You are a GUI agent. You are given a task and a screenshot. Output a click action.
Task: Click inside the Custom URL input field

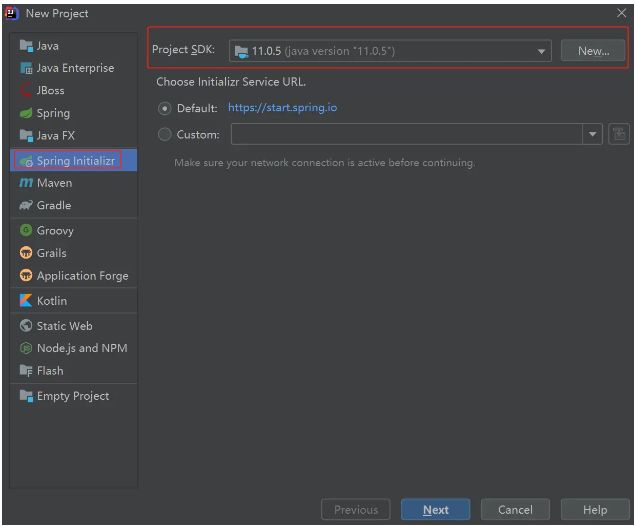click(407, 134)
